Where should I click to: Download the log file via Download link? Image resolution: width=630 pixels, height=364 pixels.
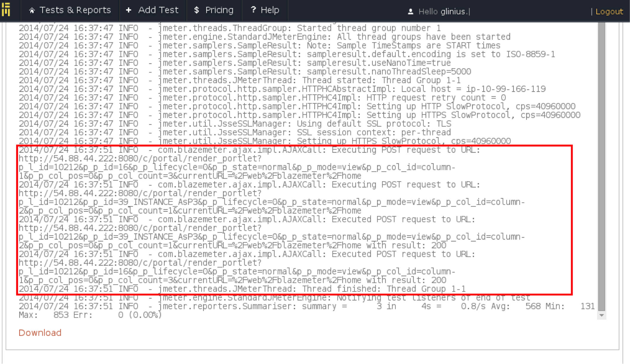[x=40, y=333]
